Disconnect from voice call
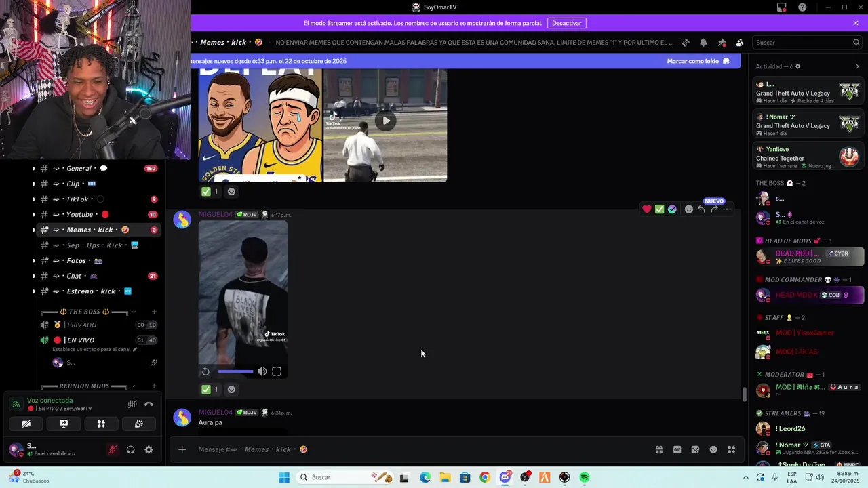The image size is (868, 488). pyautogui.click(x=149, y=404)
